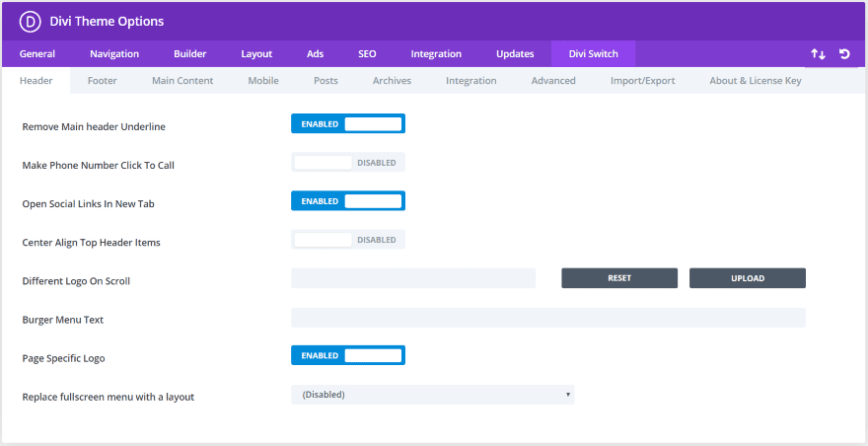Click the Different Logo On Scroll label

76,281
